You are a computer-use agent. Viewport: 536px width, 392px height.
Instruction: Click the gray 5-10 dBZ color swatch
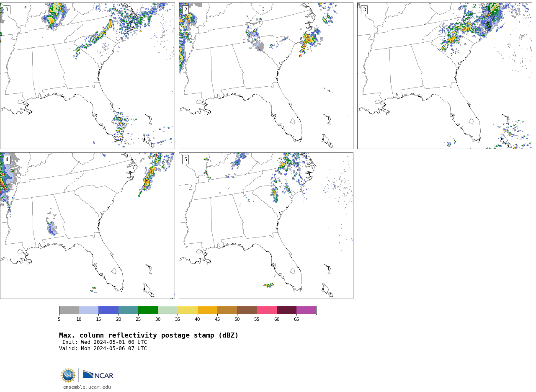pos(69,310)
